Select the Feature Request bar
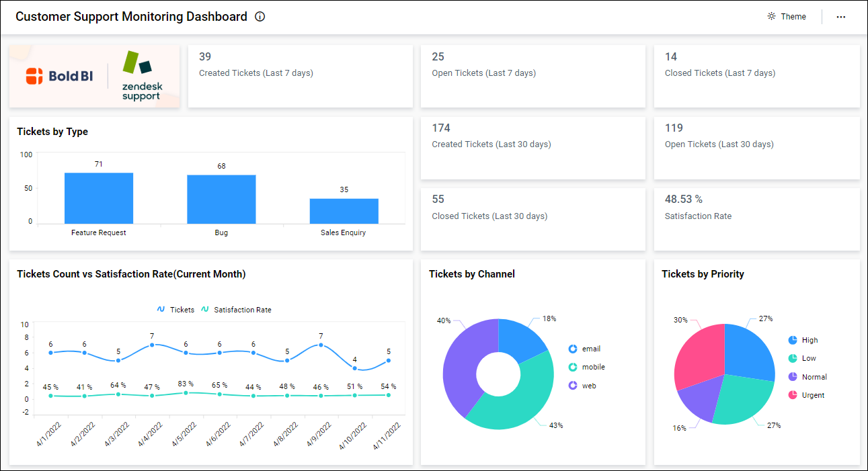 99,198
